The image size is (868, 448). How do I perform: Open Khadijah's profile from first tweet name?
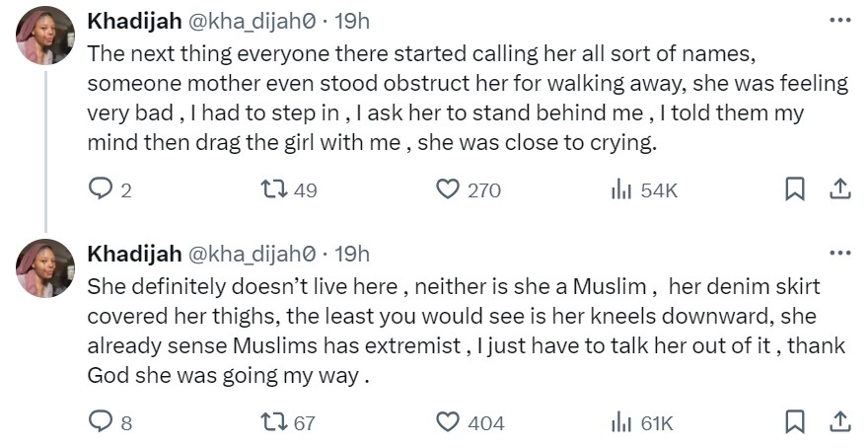[129, 21]
